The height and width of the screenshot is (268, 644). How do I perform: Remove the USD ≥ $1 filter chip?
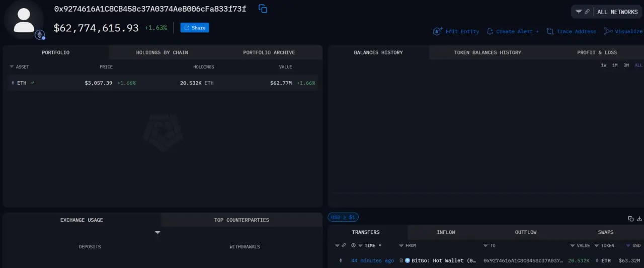click(343, 217)
